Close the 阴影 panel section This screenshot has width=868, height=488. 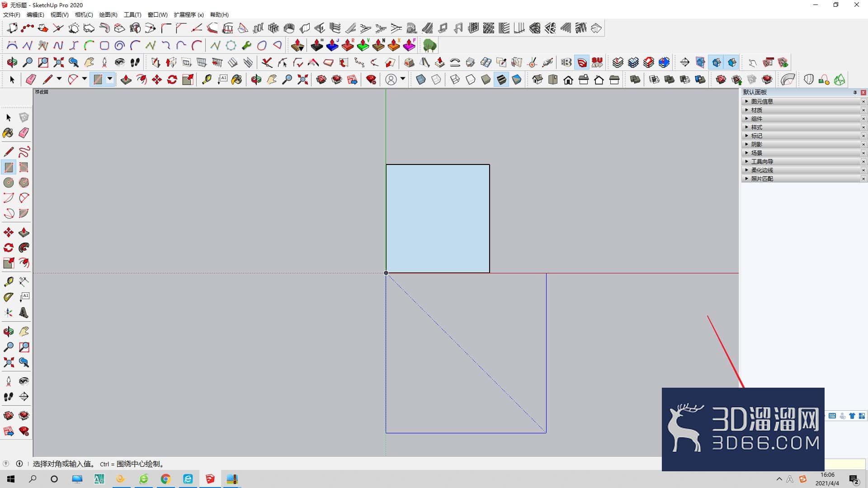point(863,145)
